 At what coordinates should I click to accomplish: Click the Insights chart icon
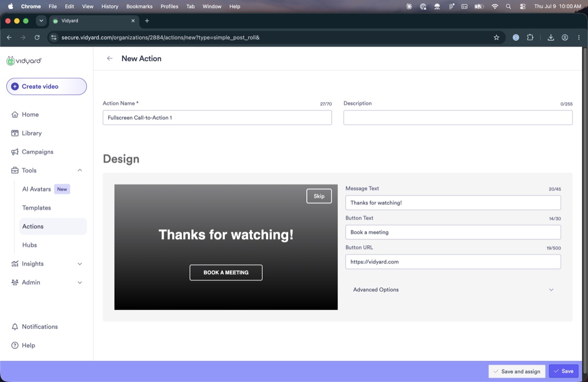(15, 263)
